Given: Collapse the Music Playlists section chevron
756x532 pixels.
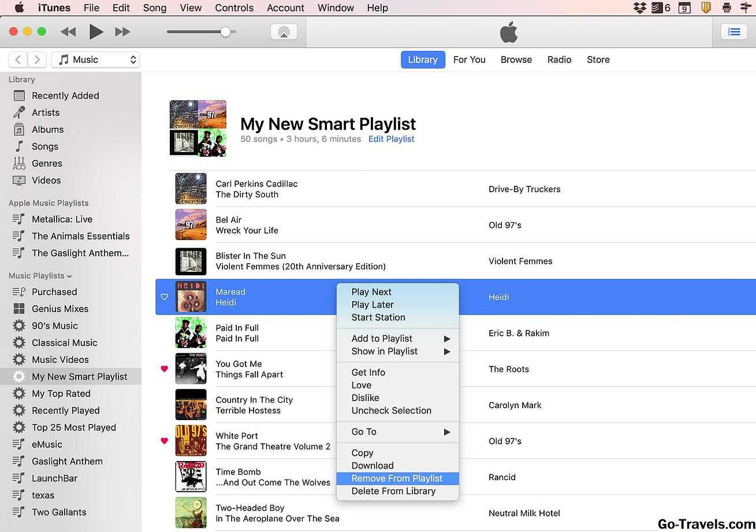Looking at the screenshot, I should pos(69,276).
